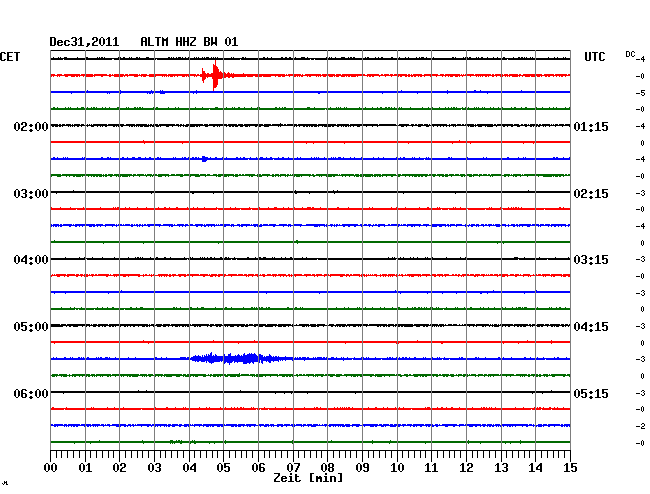The width and height of the screenshot is (650, 494).
Task: Select the 02:00 CET time label
Action: [x=31, y=126]
